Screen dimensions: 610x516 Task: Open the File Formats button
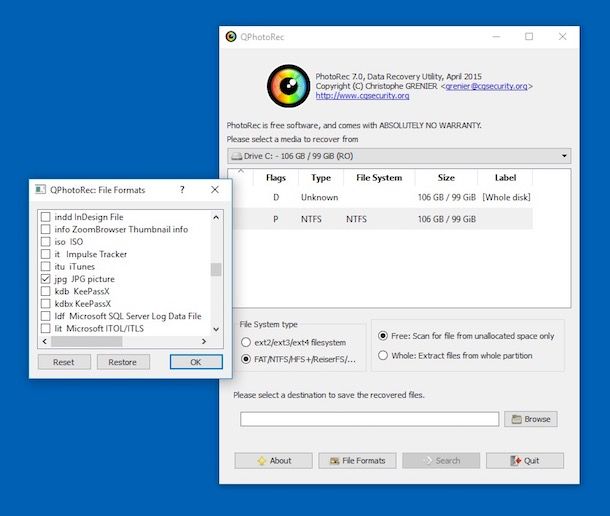coord(357,460)
